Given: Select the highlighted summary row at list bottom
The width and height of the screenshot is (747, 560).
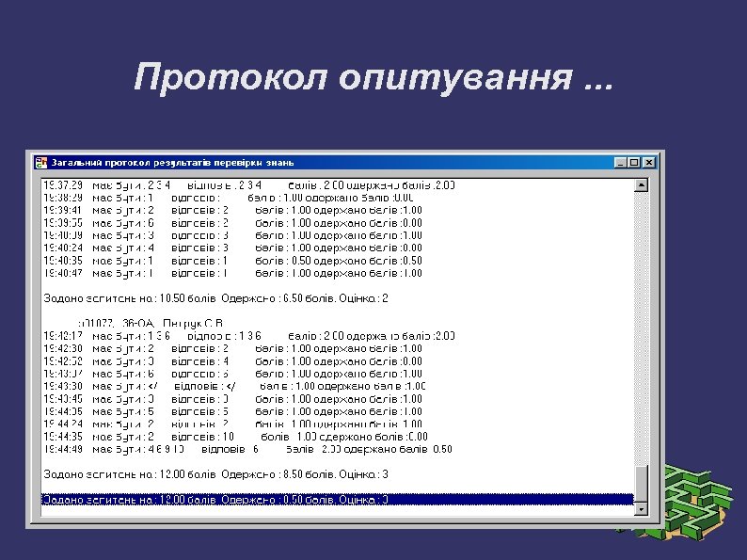Looking at the screenshot, I should [x=338, y=500].
